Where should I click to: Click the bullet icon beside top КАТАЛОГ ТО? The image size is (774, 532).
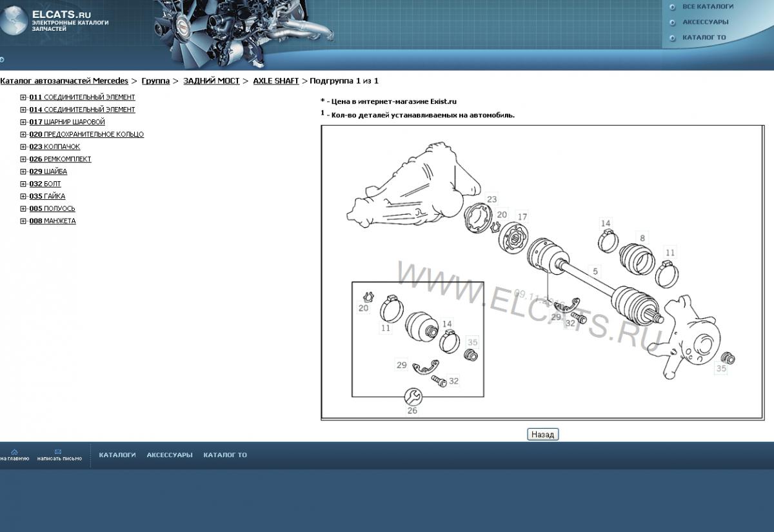(x=673, y=38)
